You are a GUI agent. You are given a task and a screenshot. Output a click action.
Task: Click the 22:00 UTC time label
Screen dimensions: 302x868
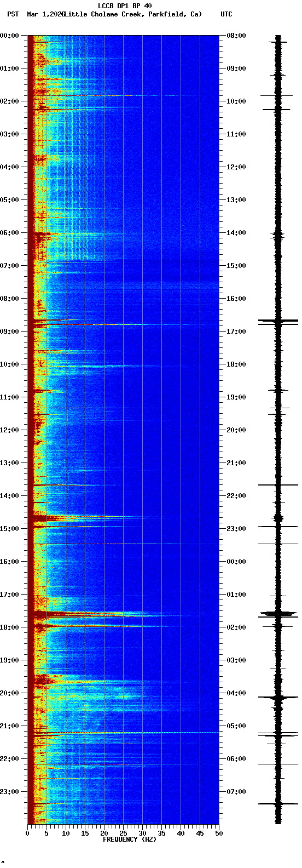(236, 496)
